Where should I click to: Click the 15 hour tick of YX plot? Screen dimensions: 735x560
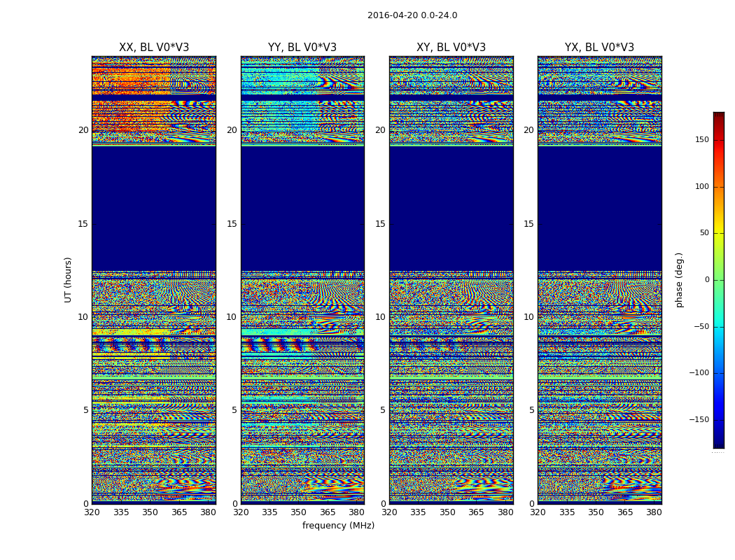click(x=528, y=224)
